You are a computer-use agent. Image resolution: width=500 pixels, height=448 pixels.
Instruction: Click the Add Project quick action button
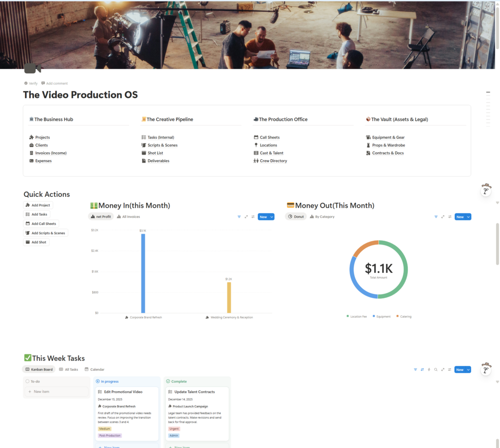pyautogui.click(x=38, y=205)
